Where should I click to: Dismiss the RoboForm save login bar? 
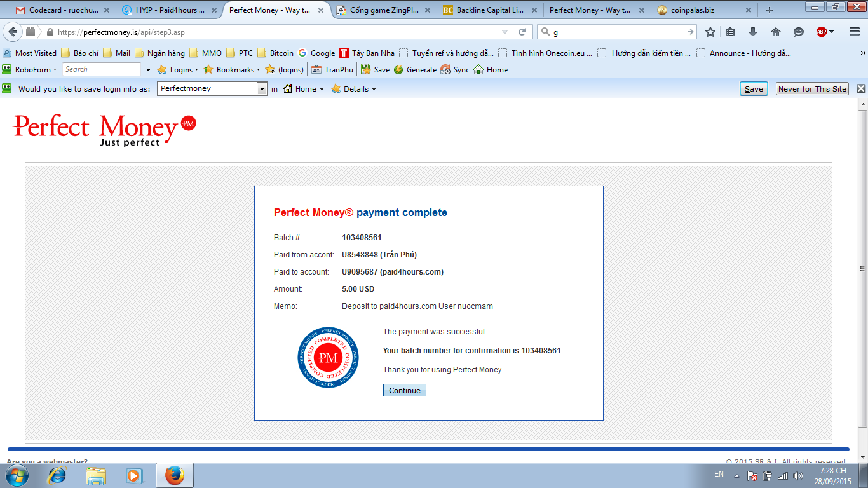click(x=861, y=89)
